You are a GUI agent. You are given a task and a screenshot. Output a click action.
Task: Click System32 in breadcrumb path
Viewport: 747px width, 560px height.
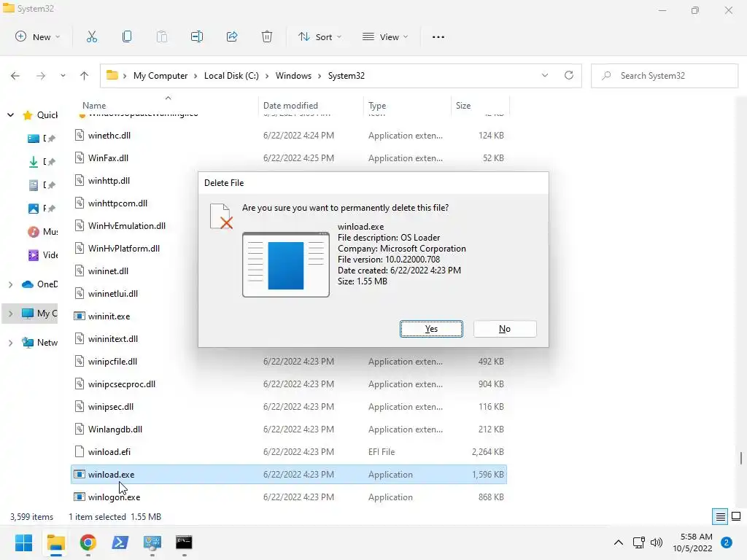[x=347, y=76]
